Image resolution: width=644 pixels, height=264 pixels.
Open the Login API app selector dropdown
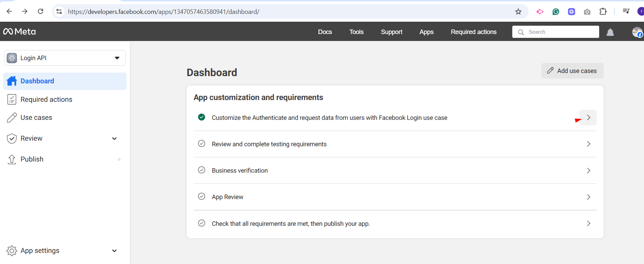coord(65,58)
